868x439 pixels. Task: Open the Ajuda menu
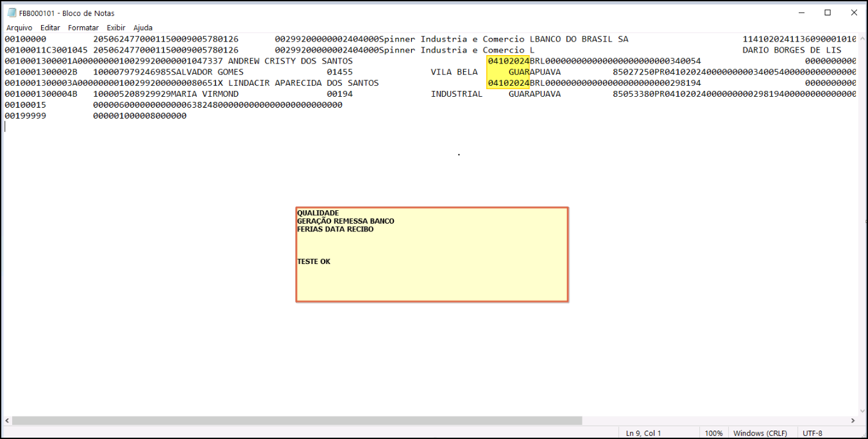(x=143, y=28)
